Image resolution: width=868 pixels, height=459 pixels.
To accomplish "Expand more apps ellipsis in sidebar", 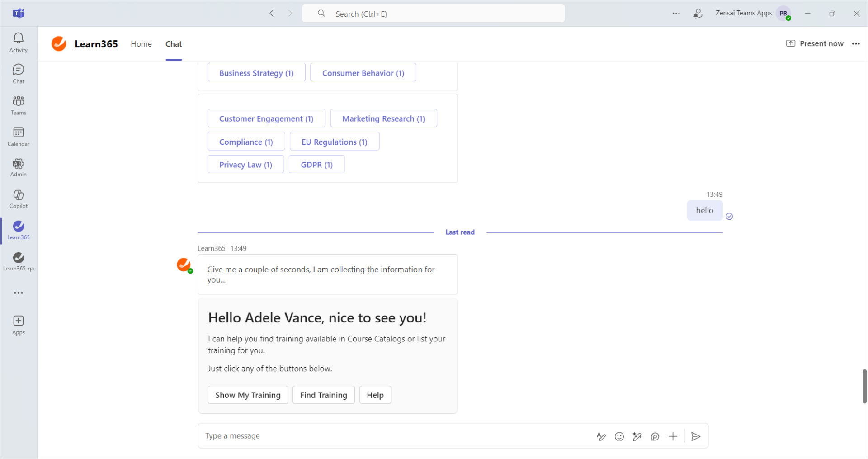I will pos(19,293).
